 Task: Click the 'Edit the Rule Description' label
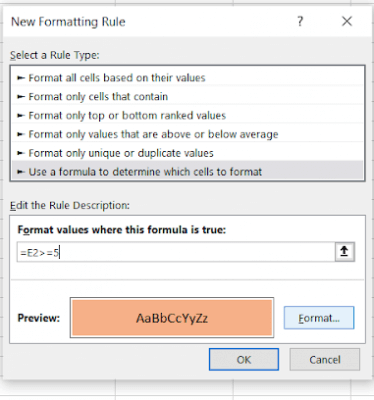click(70, 205)
